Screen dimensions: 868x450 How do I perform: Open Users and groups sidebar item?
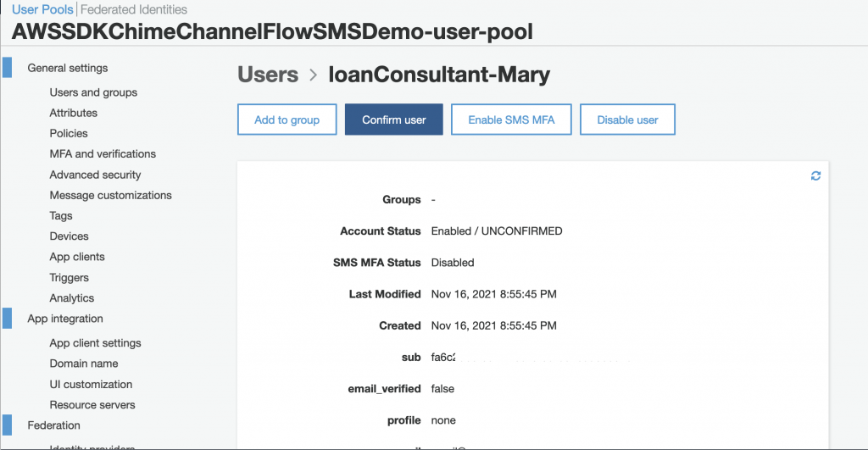pyautogui.click(x=93, y=92)
